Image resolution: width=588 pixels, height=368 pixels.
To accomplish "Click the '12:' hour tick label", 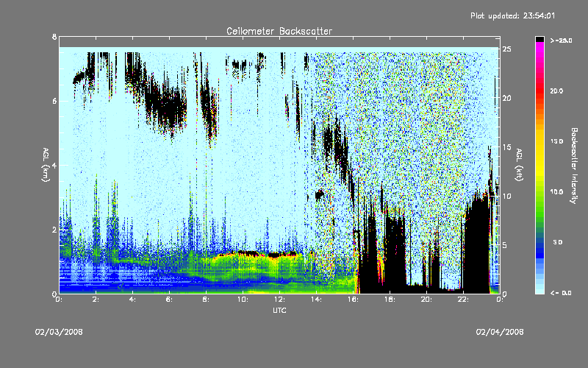I will [x=279, y=300].
